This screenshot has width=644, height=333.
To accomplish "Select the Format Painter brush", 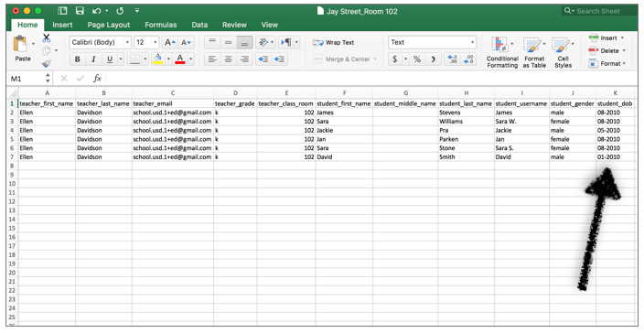I will click(x=47, y=63).
